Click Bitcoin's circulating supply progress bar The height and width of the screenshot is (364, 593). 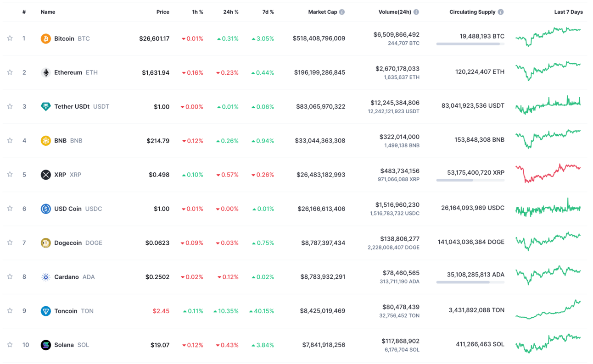pos(470,44)
